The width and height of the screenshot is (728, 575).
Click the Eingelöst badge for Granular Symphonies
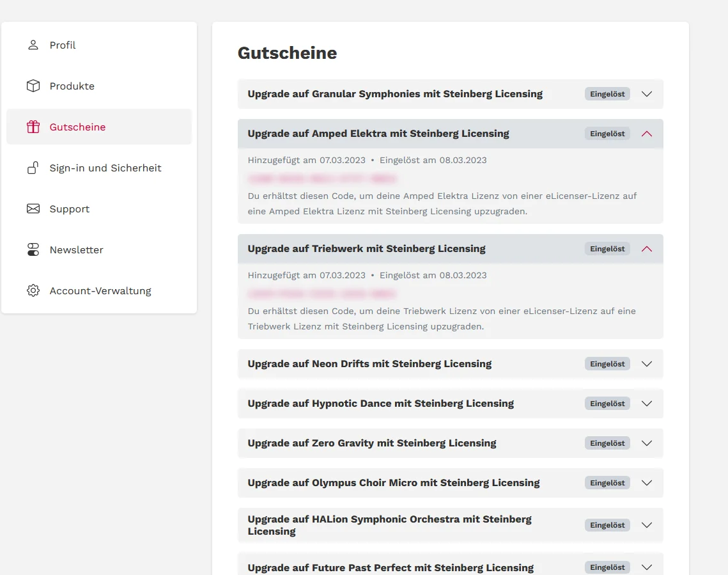click(x=607, y=94)
